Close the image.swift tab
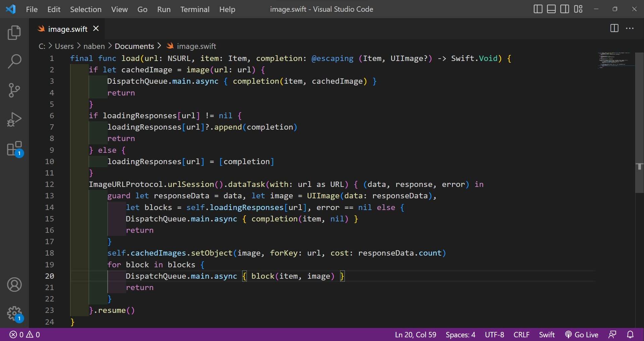 pyautogui.click(x=96, y=29)
